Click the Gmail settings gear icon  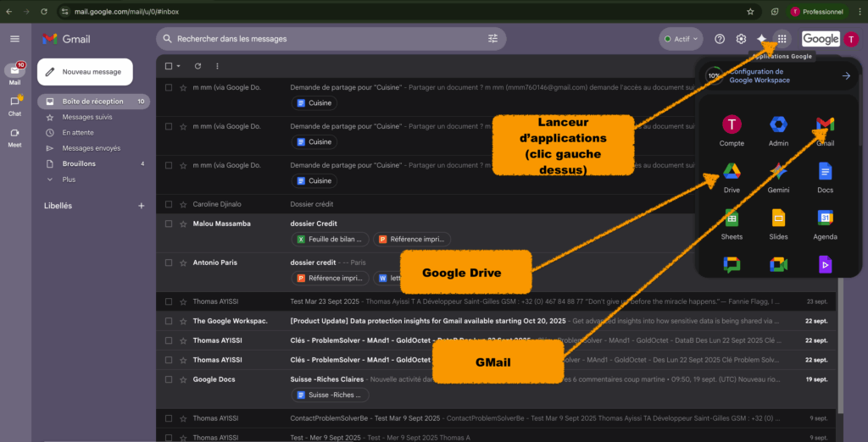(x=741, y=39)
